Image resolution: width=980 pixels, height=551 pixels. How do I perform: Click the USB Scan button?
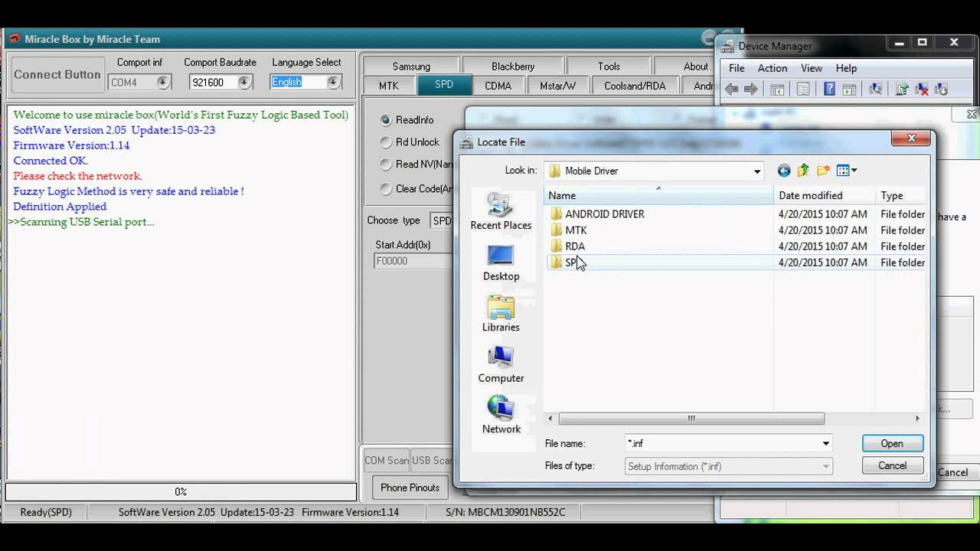(432, 461)
